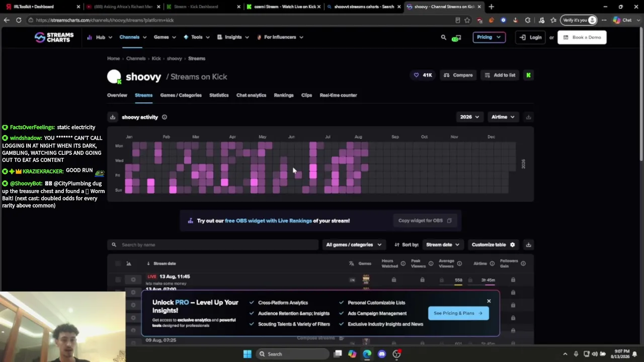Reload the page with browser refresh icon
The height and width of the screenshot is (362, 644).
(19, 20)
